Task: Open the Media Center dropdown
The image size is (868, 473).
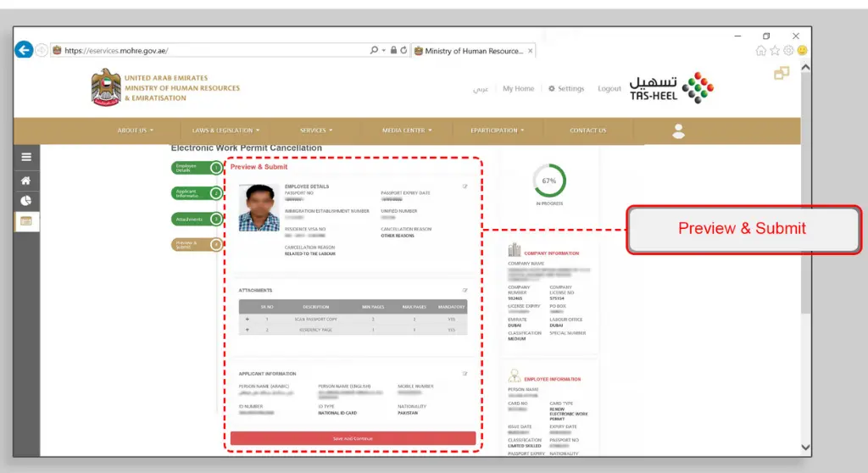Action: point(407,131)
